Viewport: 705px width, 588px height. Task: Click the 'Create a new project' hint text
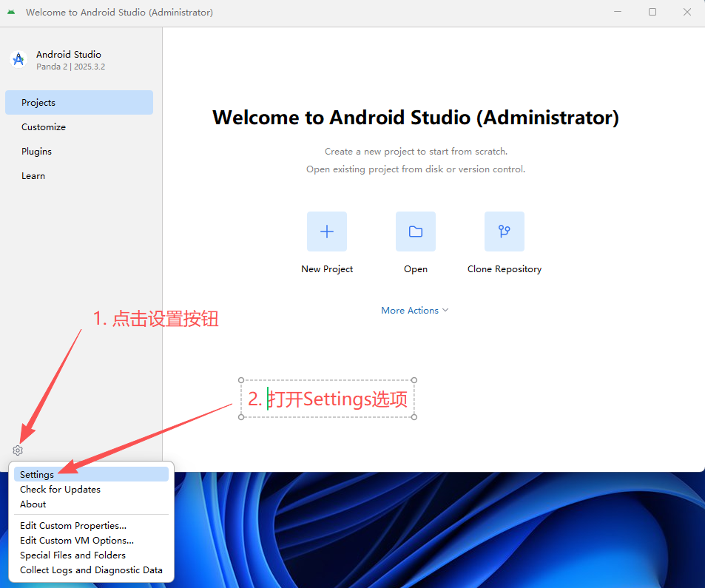(x=416, y=152)
